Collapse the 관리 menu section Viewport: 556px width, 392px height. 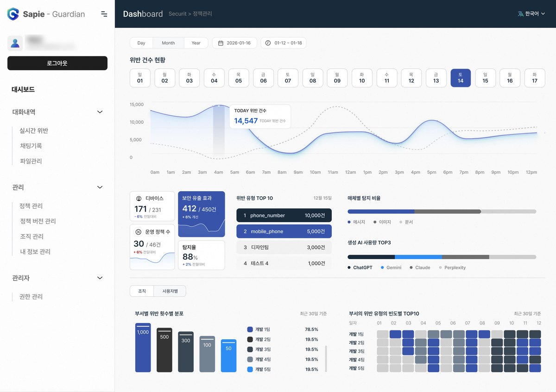pyautogui.click(x=100, y=187)
